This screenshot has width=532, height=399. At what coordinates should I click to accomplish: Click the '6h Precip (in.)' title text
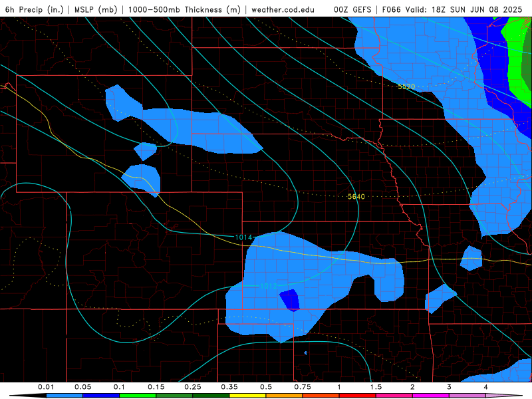tap(35, 9)
